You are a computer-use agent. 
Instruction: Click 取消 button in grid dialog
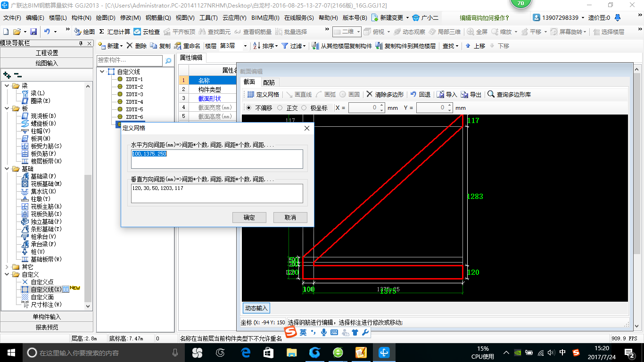[290, 217]
